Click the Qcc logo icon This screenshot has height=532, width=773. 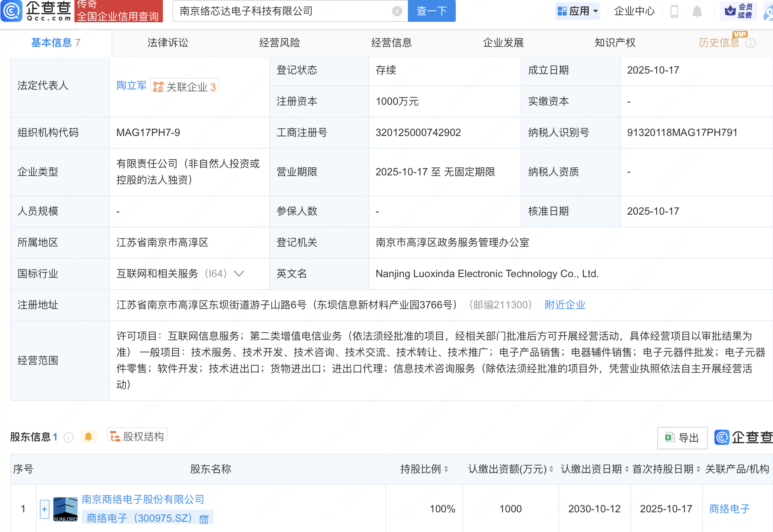[x=12, y=11]
